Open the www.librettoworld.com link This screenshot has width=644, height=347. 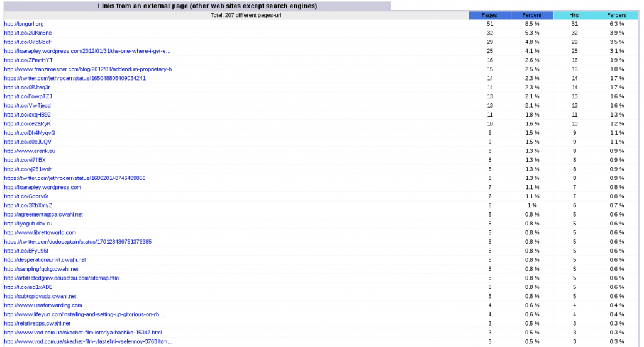tap(40, 232)
